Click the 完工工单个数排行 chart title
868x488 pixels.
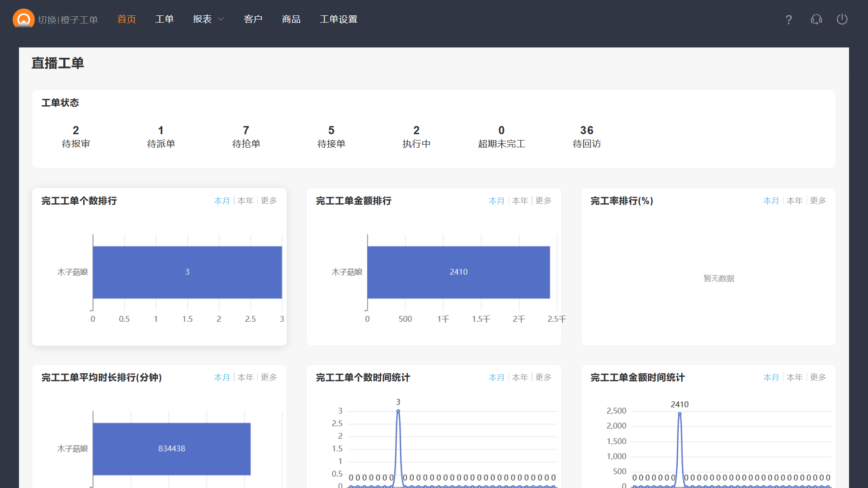tap(79, 201)
